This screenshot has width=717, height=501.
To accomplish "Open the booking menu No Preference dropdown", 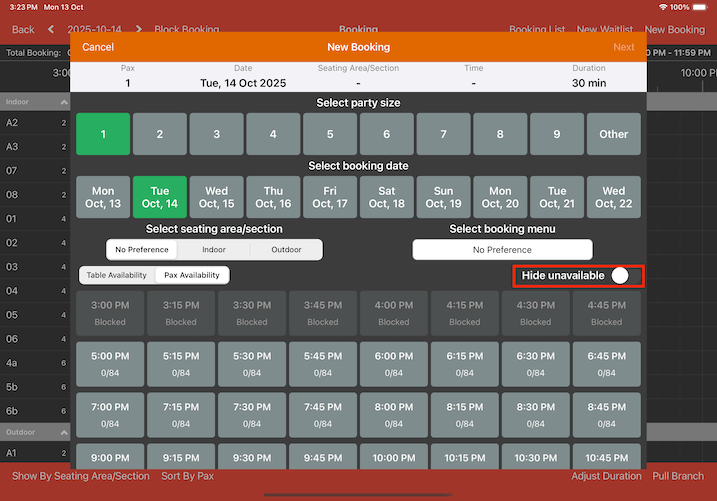I will coord(503,250).
